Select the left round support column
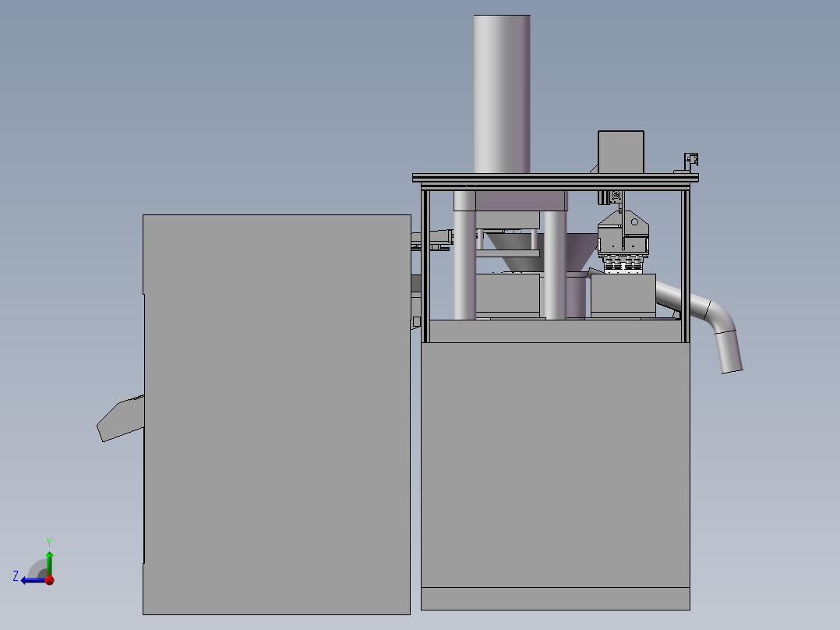 point(464,255)
